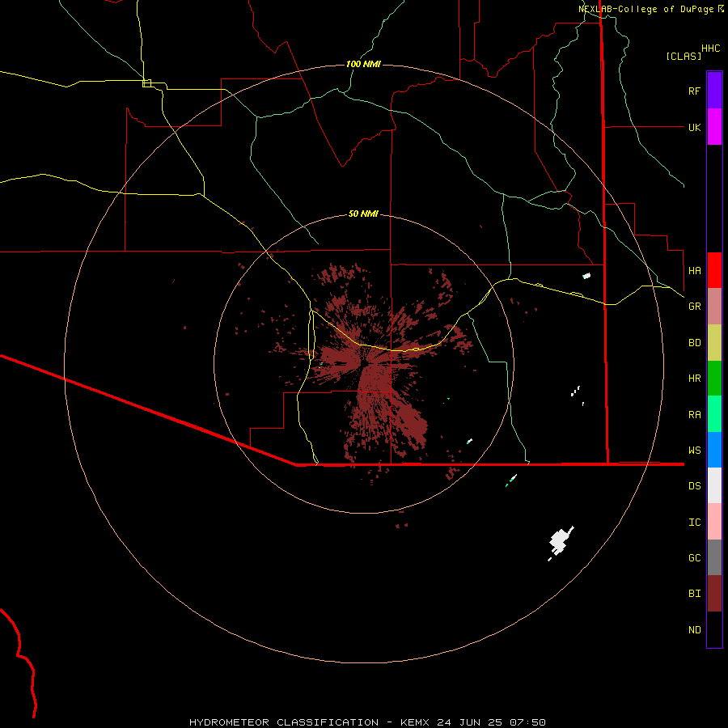Click the IC legend label
728x728 pixels.
tap(694, 523)
